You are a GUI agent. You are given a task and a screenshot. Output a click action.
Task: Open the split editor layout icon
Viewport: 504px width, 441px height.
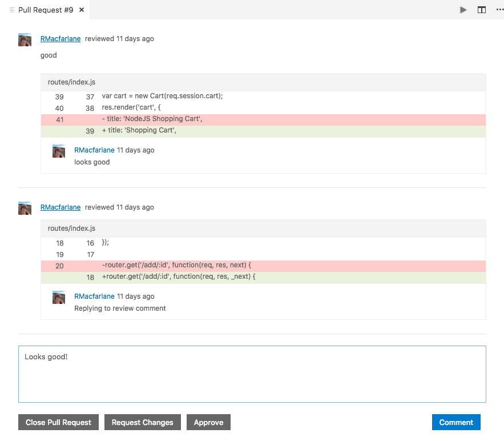point(481,10)
